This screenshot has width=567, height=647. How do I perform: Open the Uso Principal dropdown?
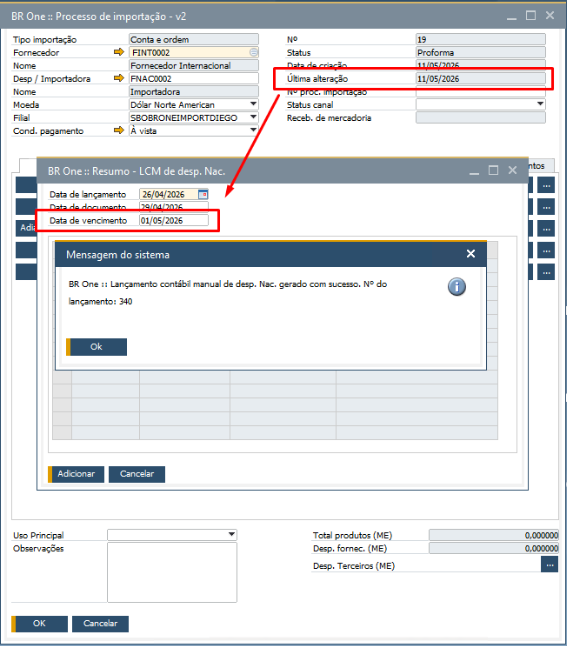232,534
